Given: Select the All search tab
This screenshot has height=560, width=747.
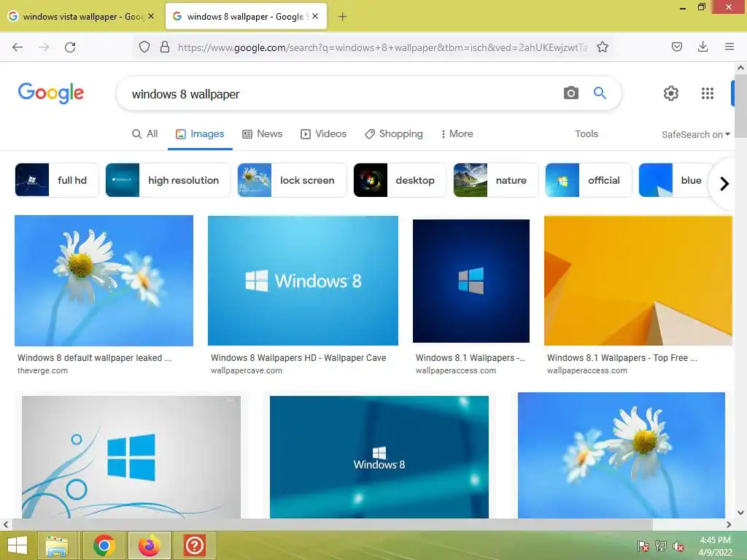Looking at the screenshot, I should 145,134.
